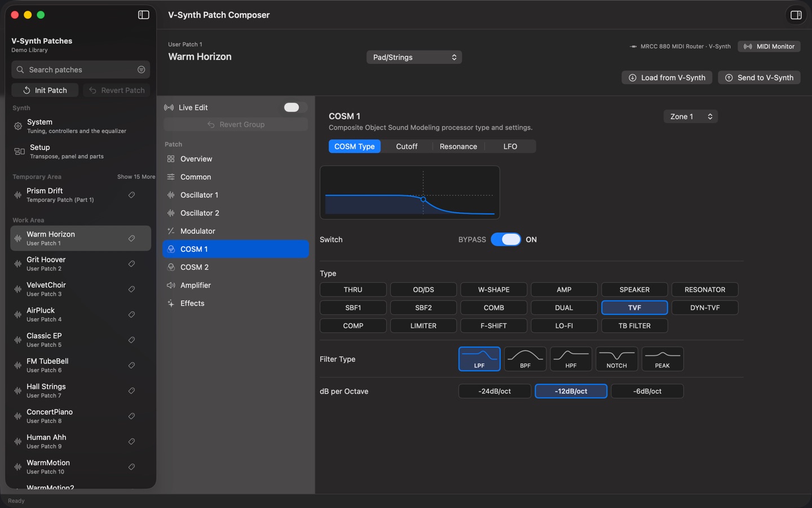The image size is (812, 508).
Task: Toggle the left sidebar panel icon
Action: point(144,15)
